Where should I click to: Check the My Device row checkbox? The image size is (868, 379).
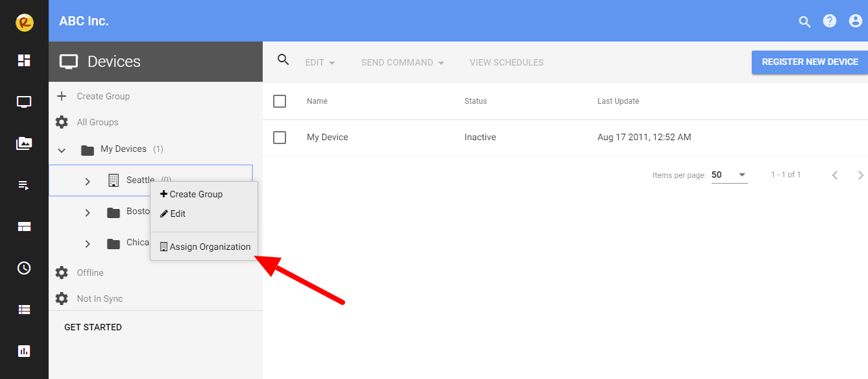pos(280,138)
